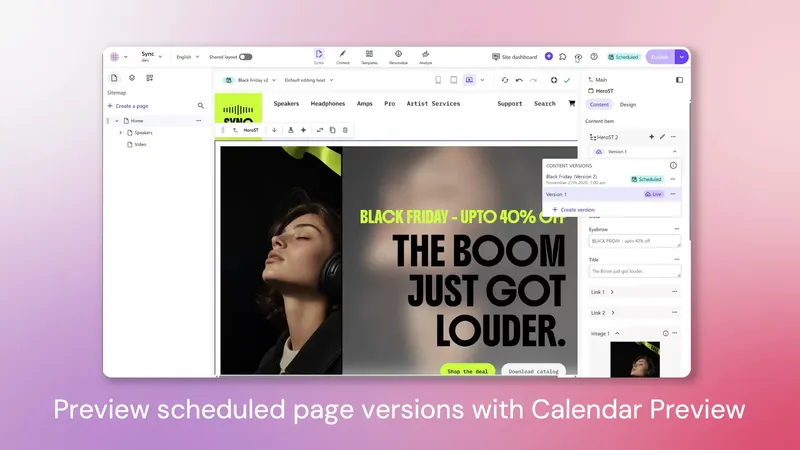Collapse the Version 1 selector chevron
This screenshot has width=800, height=450.
tap(674, 152)
